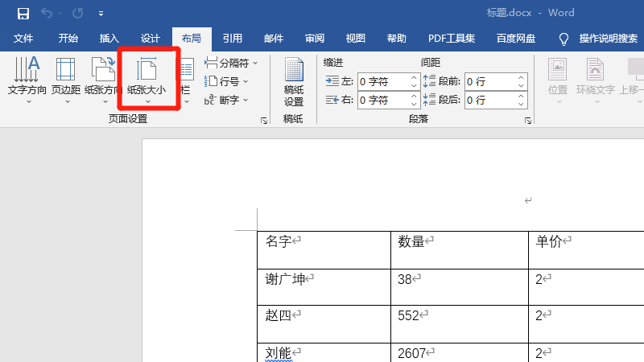Open the 文件 menu
This screenshot has height=362, width=644.
click(23, 39)
